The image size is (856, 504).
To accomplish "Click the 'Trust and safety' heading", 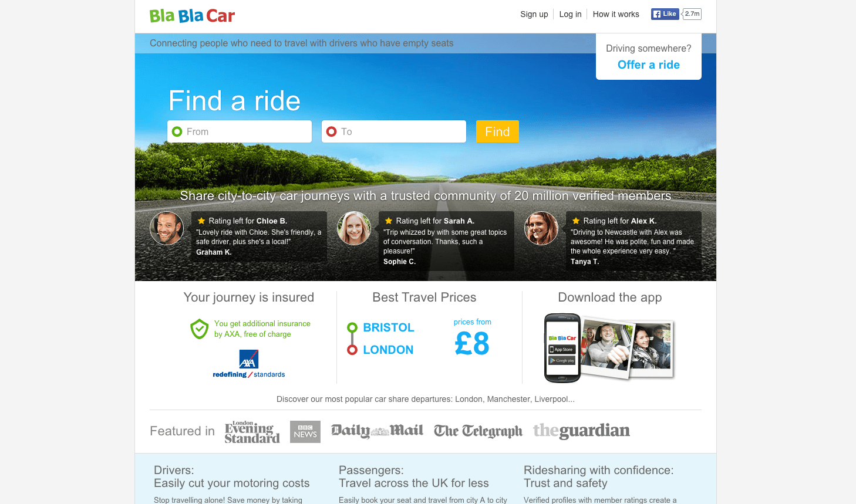I will 565,483.
